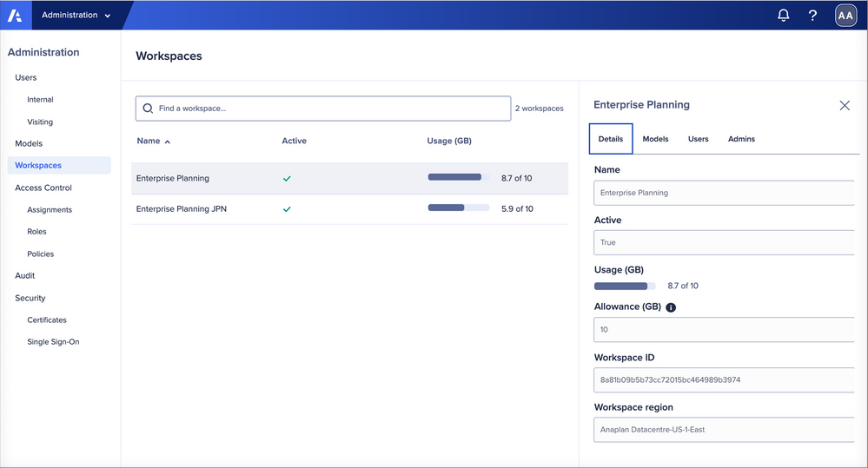Click the Find a workspace search field
Image resolution: width=868 pixels, height=468 pixels.
(x=330, y=109)
